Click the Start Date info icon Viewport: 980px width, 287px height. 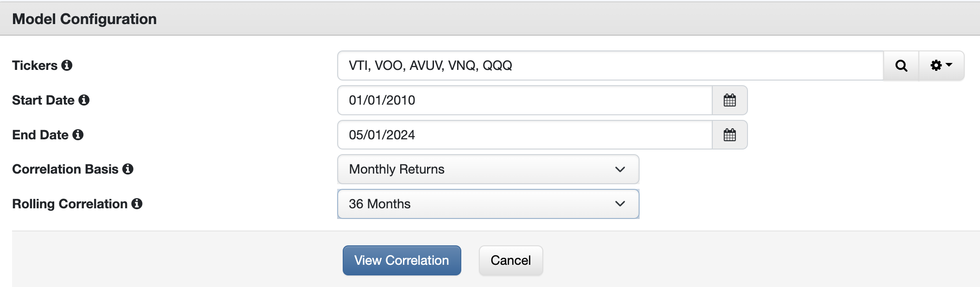tap(84, 100)
